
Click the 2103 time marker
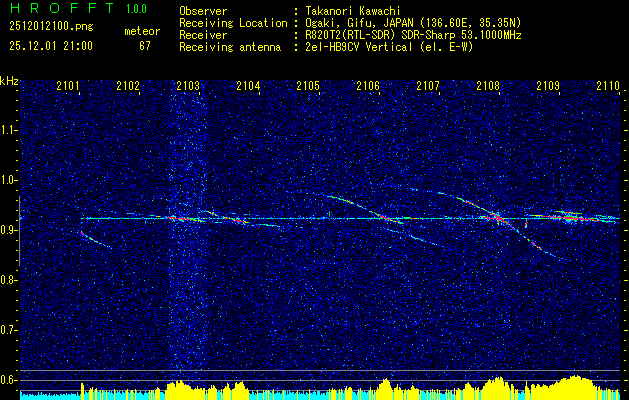point(188,86)
